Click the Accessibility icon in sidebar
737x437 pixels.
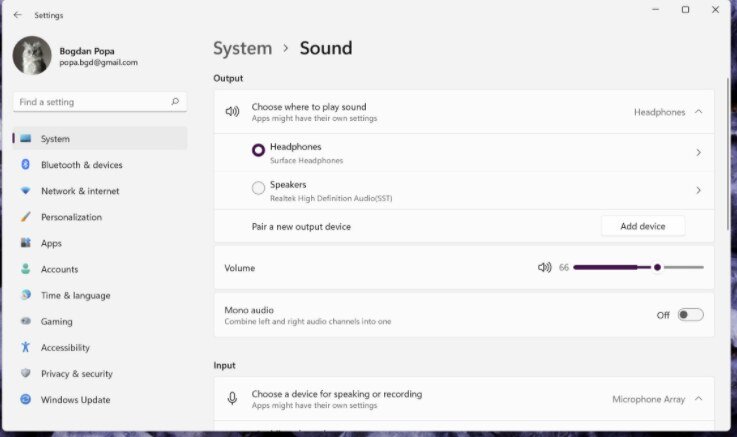tap(26, 348)
